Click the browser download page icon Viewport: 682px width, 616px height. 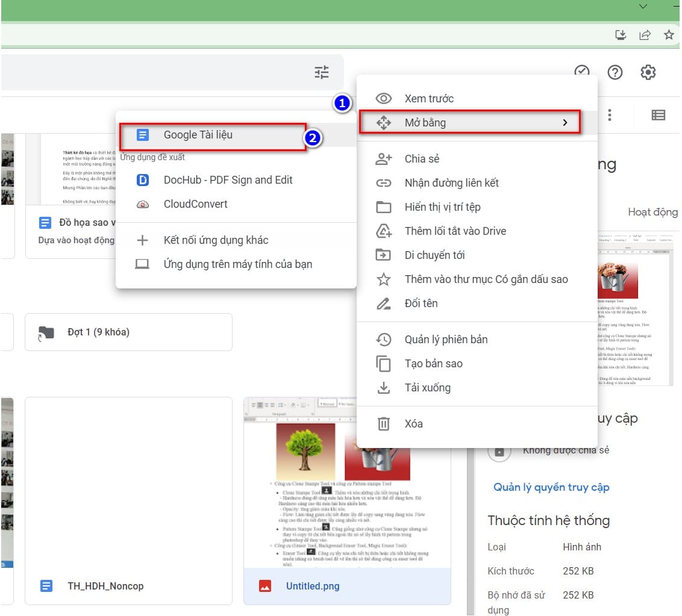pos(621,35)
